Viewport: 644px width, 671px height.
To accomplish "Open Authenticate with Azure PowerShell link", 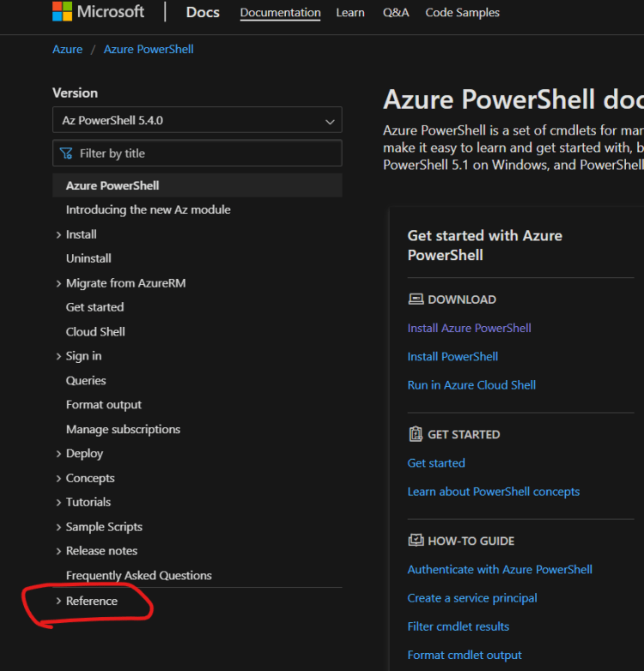I will coord(500,570).
